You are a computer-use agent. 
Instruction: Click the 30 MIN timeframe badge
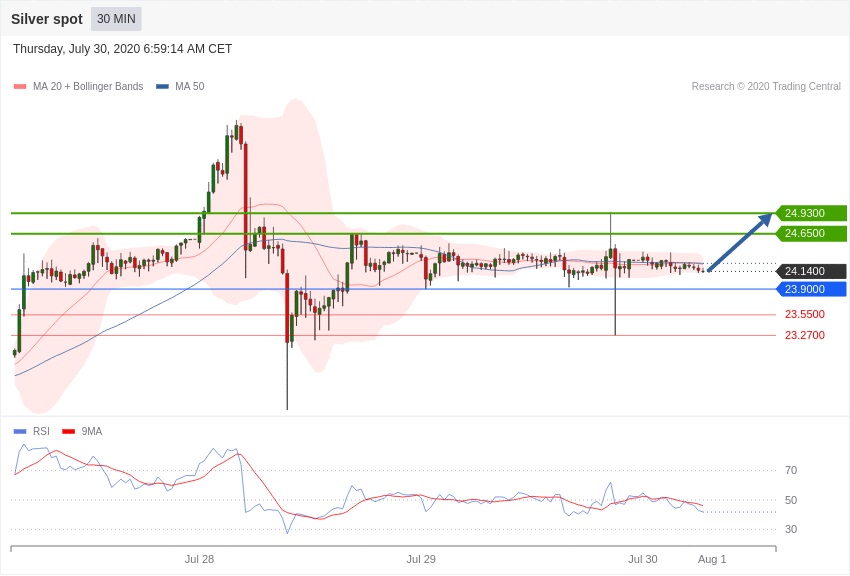(116, 19)
